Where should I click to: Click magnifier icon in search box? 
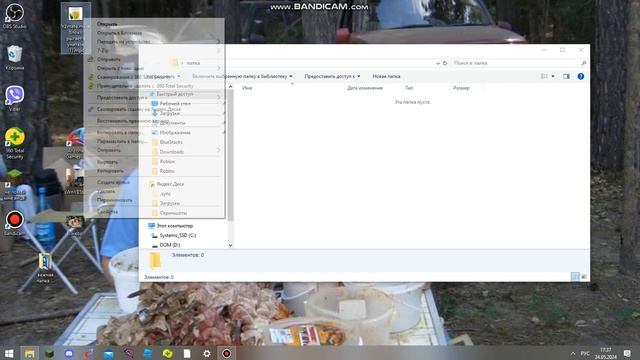[584, 63]
